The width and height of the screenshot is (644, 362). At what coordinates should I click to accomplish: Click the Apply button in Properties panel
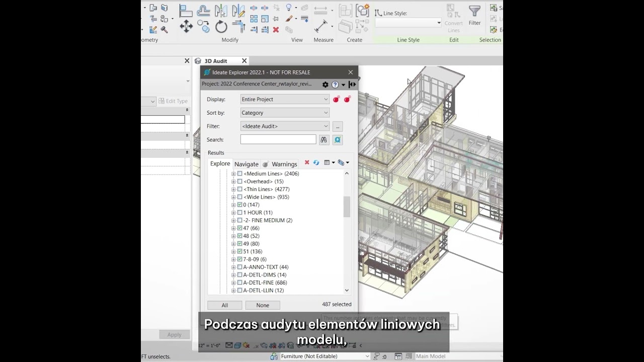click(174, 335)
